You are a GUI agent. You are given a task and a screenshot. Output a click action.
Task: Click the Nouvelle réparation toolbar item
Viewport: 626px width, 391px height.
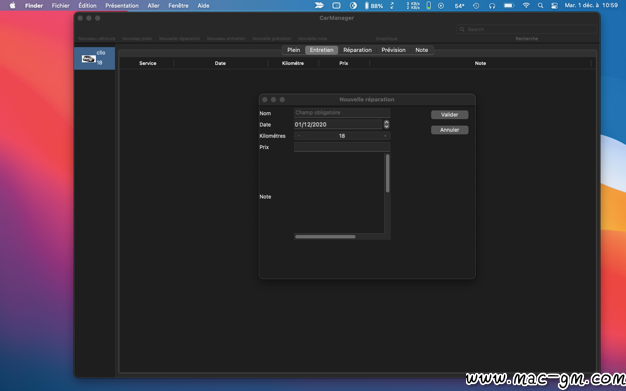(179, 39)
